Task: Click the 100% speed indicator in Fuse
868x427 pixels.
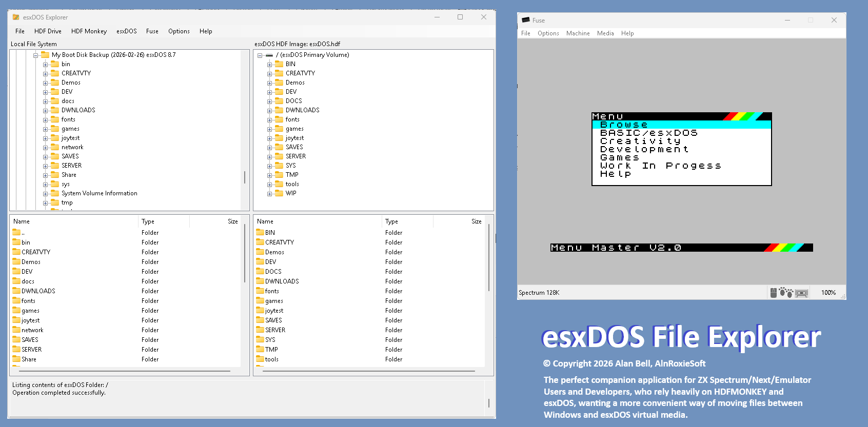Action: click(x=828, y=293)
